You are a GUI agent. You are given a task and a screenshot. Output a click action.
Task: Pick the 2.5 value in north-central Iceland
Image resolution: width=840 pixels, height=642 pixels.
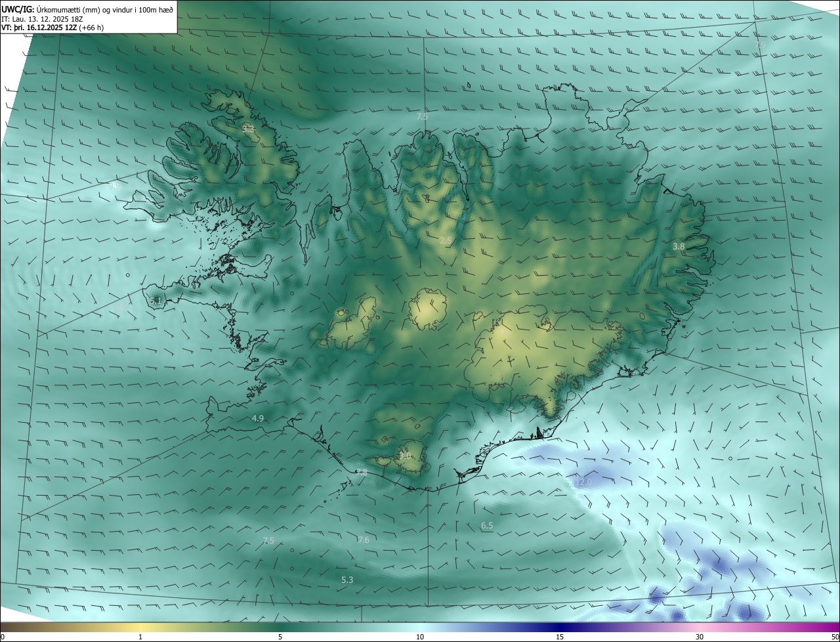[446, 242]
